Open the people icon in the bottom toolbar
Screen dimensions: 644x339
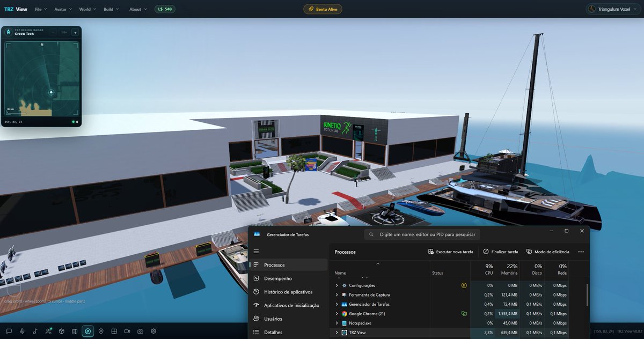coord(48,331)
